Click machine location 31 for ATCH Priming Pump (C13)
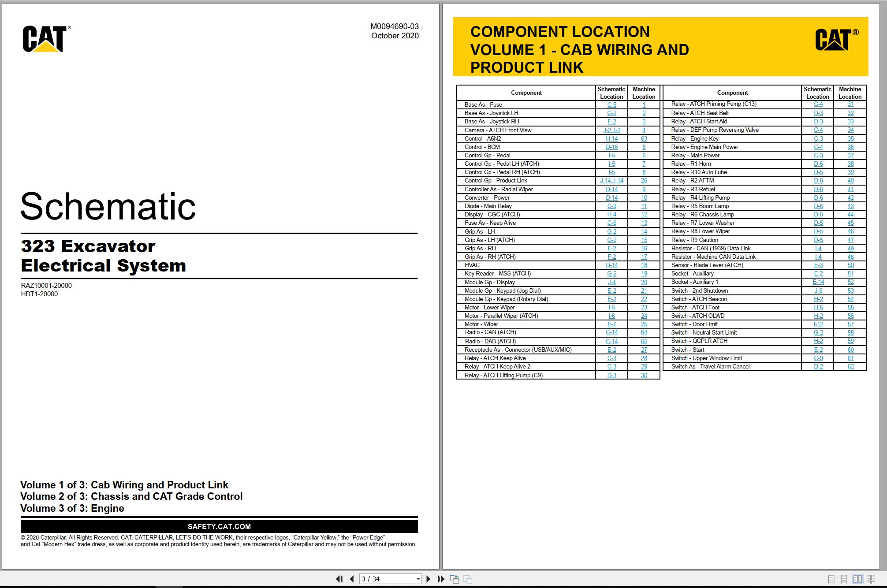 coord(850,104)
